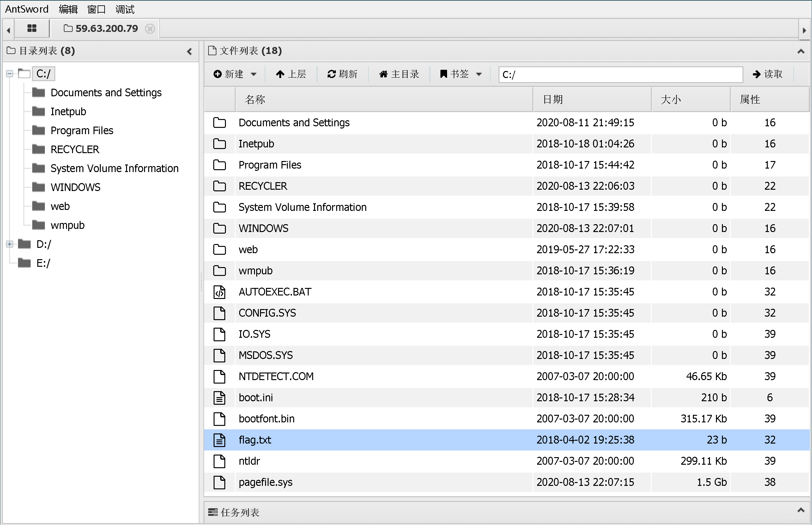
Task: Click folder icon of RECYCLER file row
Action: pyautogui.click(x=219, y=186)
